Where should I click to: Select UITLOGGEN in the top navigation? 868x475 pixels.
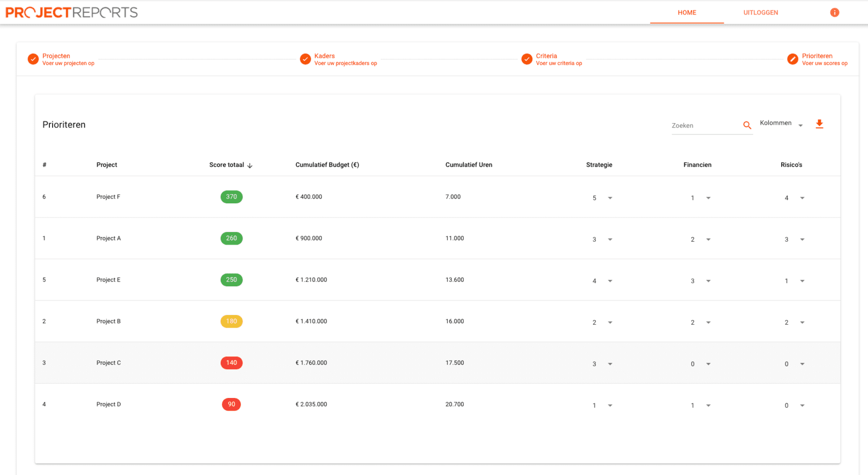point(761,12)
